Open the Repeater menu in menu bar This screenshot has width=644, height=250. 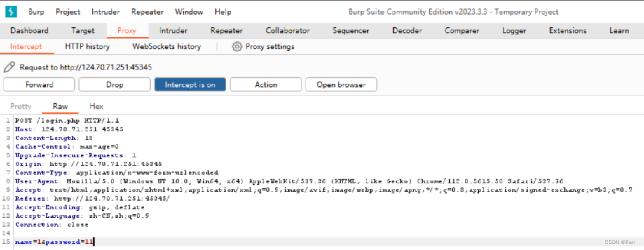click(148, 12)
